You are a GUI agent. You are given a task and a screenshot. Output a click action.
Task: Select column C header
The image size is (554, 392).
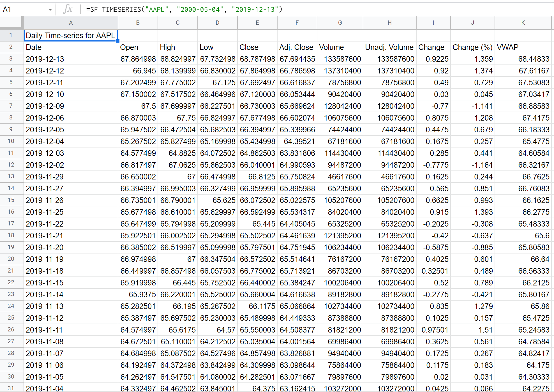(178, 23)
